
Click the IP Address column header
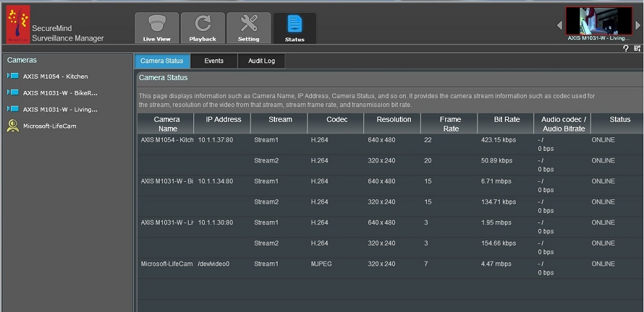(x=222, y=124)
